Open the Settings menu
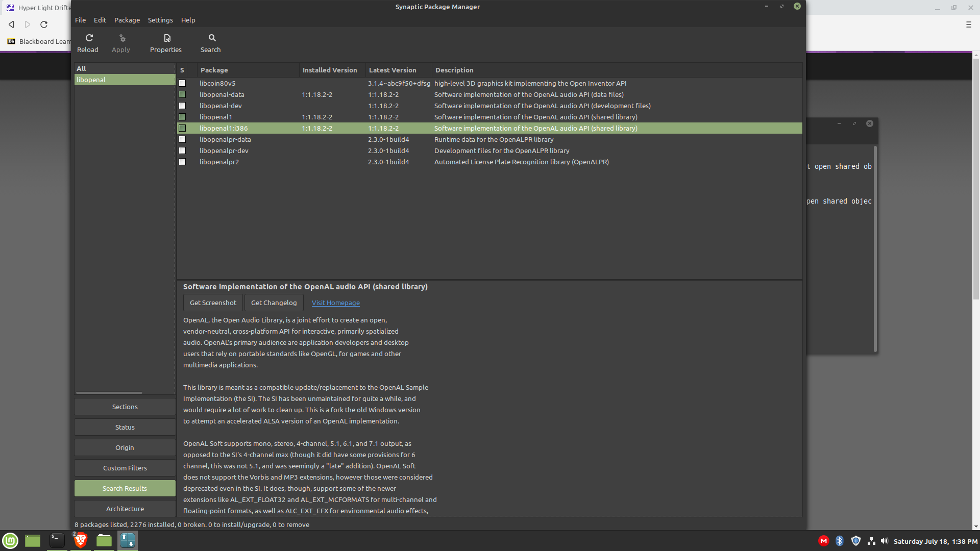The image size is (980, 551). 160,20
